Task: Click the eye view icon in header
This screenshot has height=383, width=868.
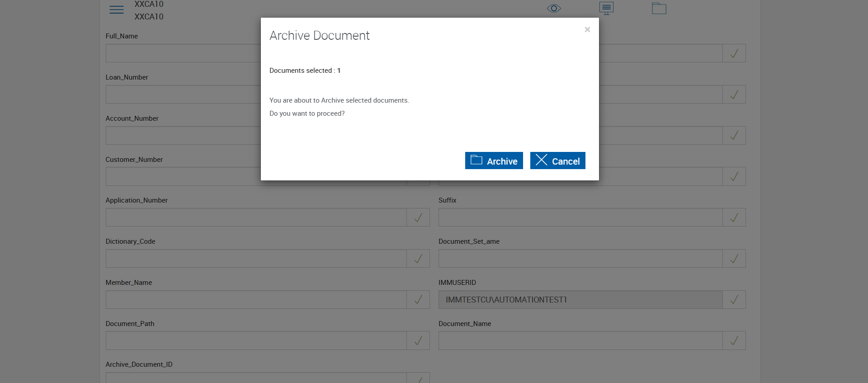Action: click(554, 9)
